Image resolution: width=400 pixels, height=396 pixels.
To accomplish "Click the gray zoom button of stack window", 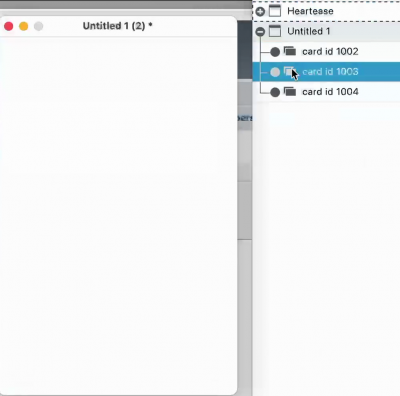I will pos(39,26).
